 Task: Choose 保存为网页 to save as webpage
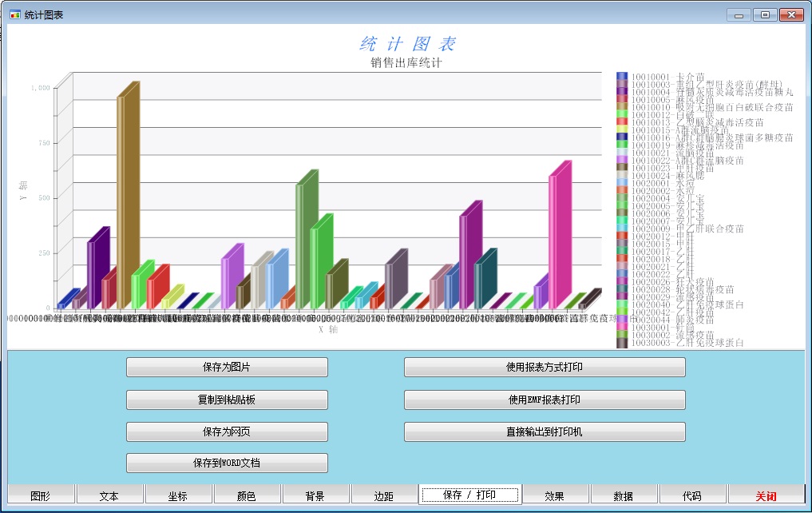coord(227,431)
